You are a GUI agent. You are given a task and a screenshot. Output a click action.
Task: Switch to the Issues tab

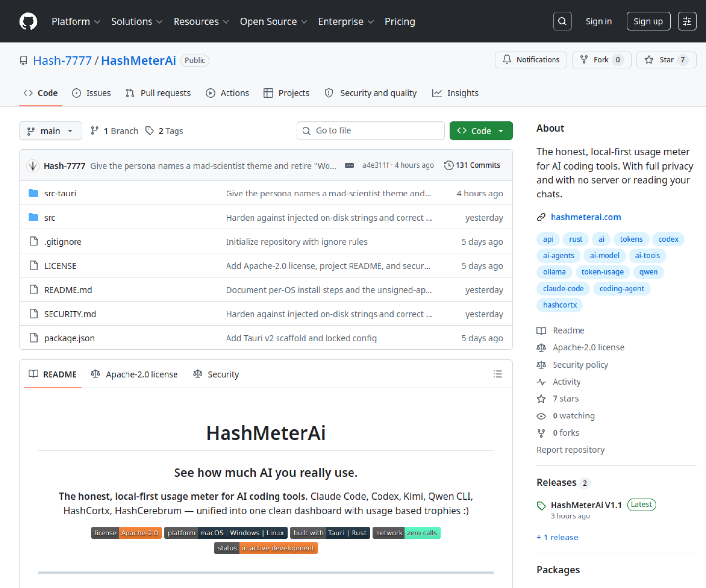pyautogui.click(x=91, y=93)
